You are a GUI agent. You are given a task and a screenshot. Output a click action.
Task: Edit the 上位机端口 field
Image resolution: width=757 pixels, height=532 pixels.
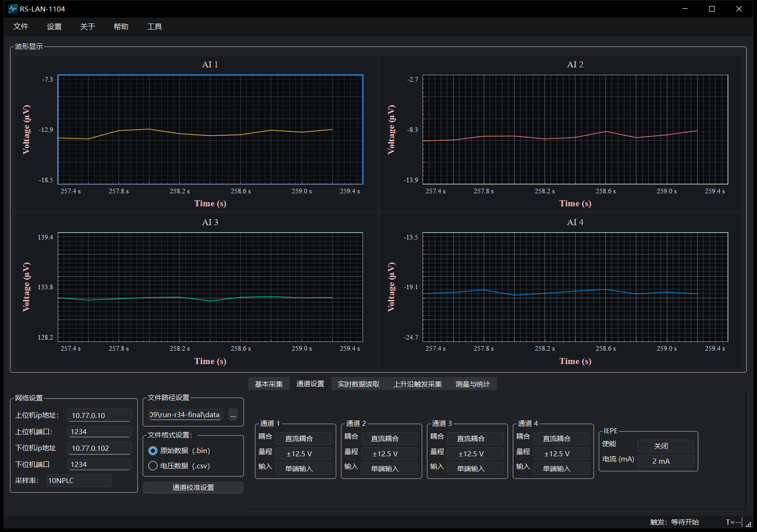pos(100,432)
